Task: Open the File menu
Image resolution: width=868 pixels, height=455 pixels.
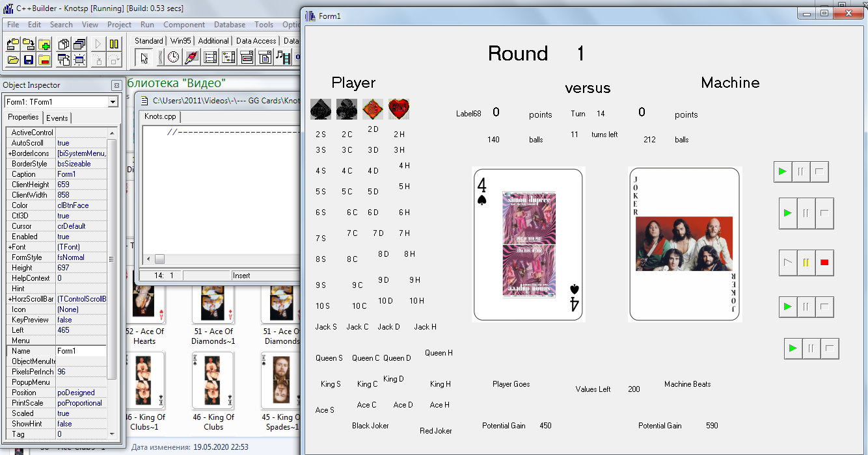Action: point(13,25)
